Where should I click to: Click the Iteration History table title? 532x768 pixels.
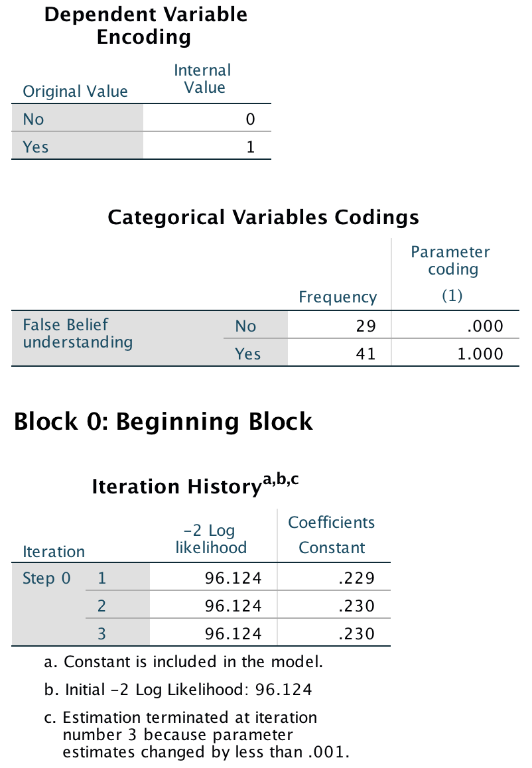195,486
